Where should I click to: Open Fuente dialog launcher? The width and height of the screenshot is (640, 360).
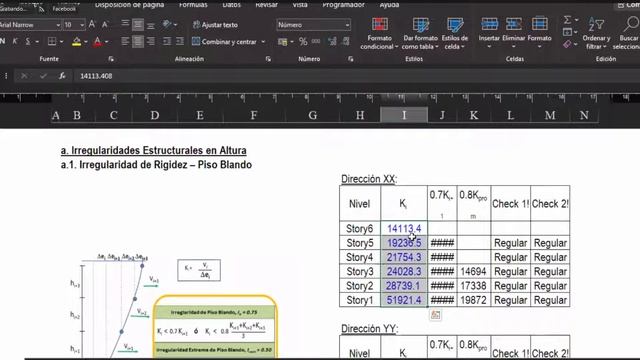click(111, 59)
